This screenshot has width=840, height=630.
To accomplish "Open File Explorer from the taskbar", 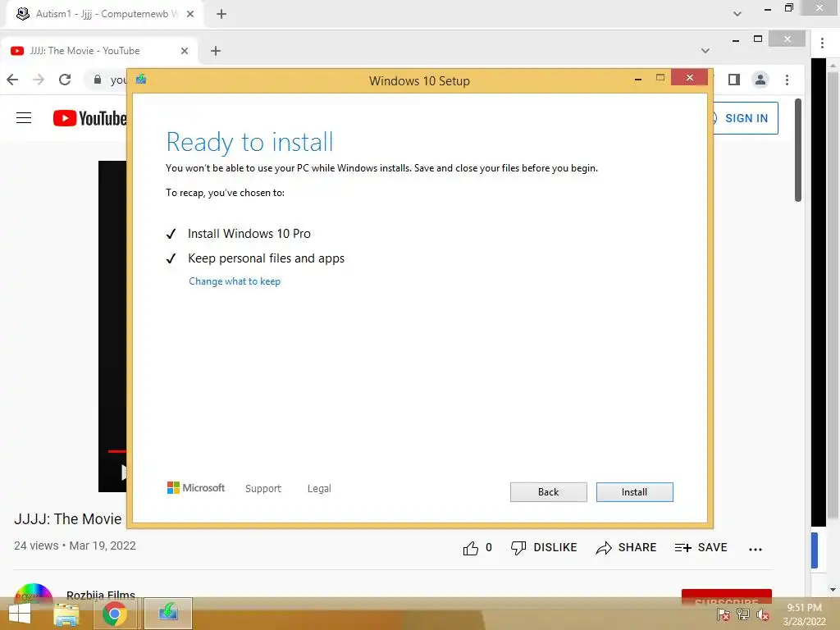I will point(66,614).
